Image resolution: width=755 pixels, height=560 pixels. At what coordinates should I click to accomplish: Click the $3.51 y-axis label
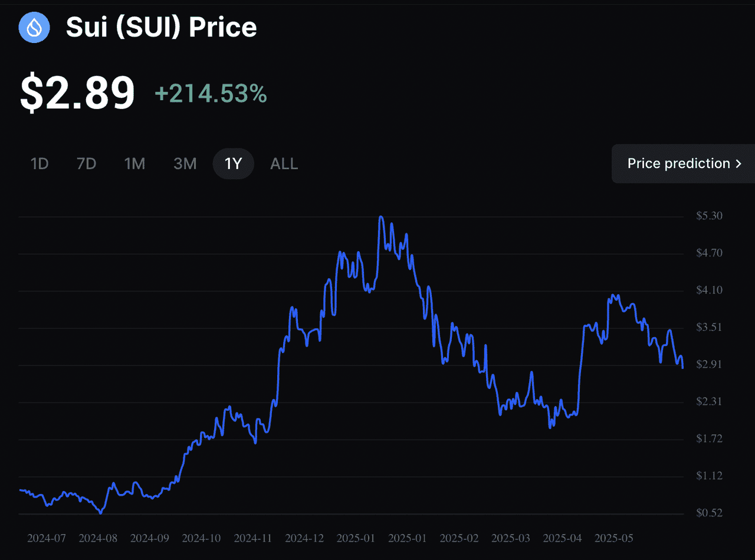point(709,327)
